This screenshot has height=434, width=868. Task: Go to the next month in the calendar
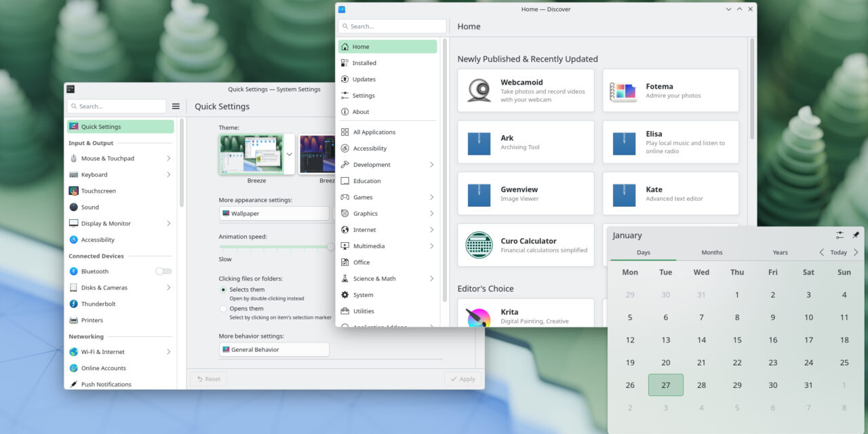pyautogui.click(x=856, y=252)
